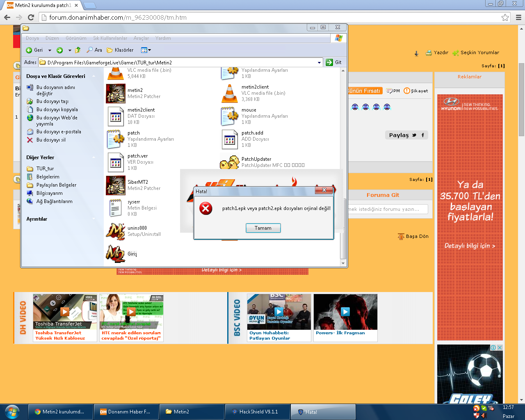Play the Toshiba TransferJet video thumbnail
Viewport: 525px width, 420px height.
[65, 312]
